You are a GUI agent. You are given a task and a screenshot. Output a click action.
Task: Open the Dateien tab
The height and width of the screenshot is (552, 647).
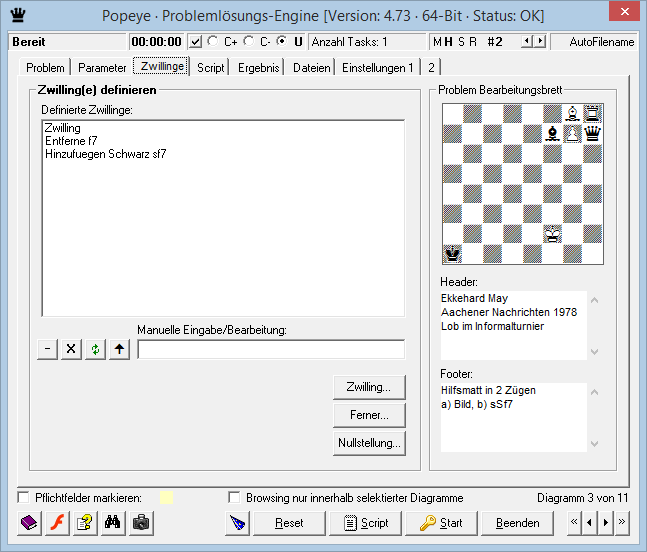(x=312, y=68)
